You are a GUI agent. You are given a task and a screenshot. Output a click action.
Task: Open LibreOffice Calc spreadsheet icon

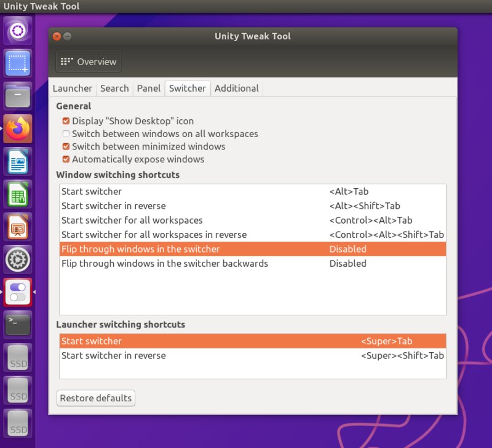pyautogui.click(x=18, y=195)
